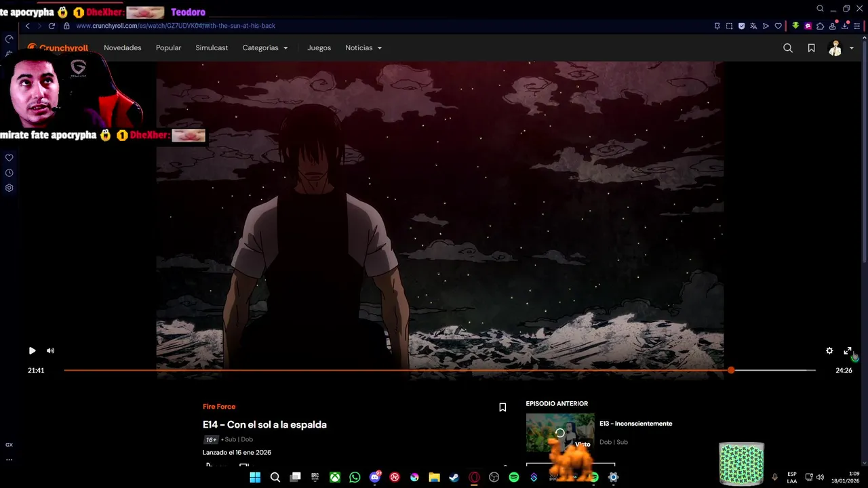Image resolution: width=868 pixels, height=488 pixels.
Task: Add page to bookmarks heart in address bar
Action: coord(778,26)
